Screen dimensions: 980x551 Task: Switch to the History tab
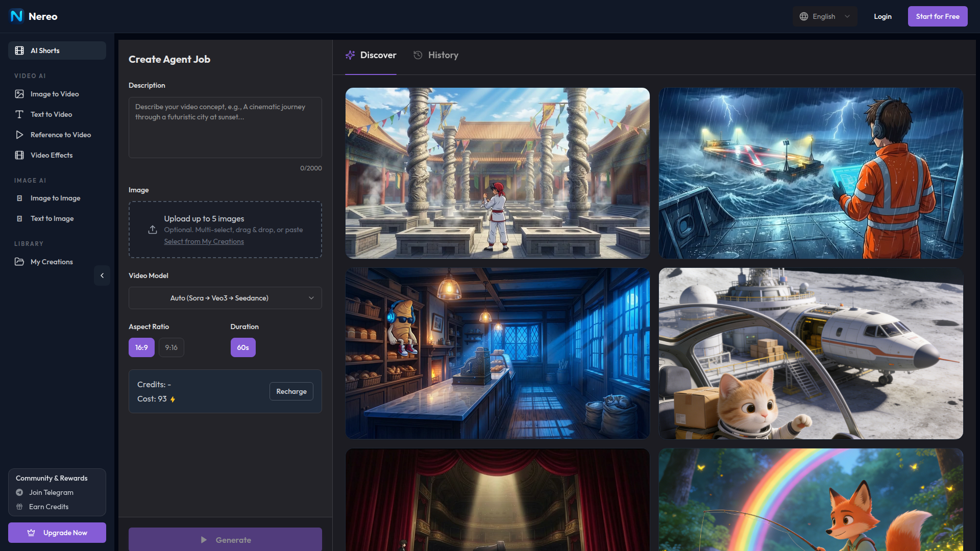pyautogui.click(x=436, y=55)
